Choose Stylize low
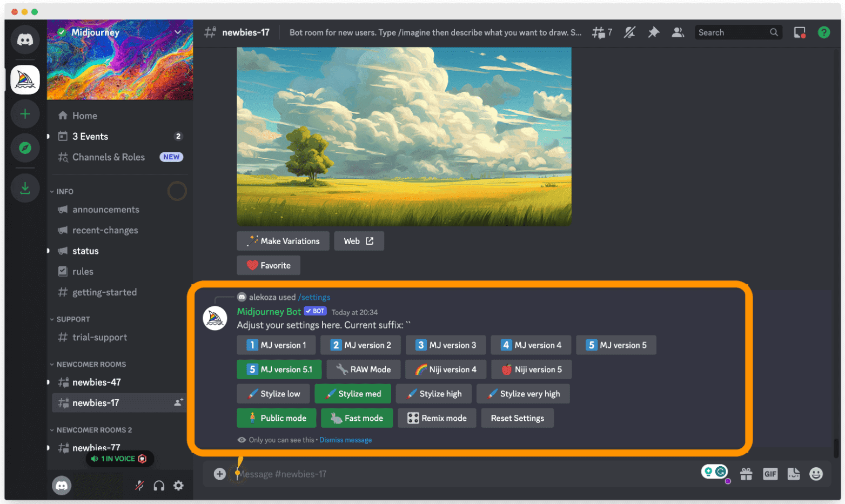The width and height of the screenshot is (845, 504). (273, 394)
